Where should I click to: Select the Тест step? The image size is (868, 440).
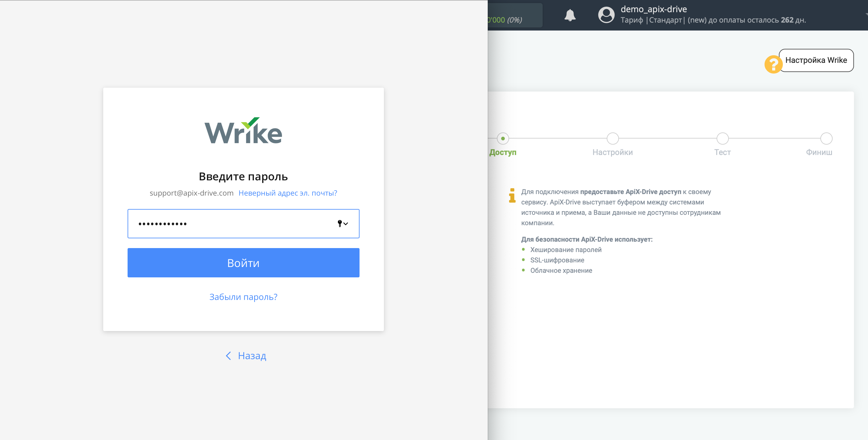coord(722,152)
